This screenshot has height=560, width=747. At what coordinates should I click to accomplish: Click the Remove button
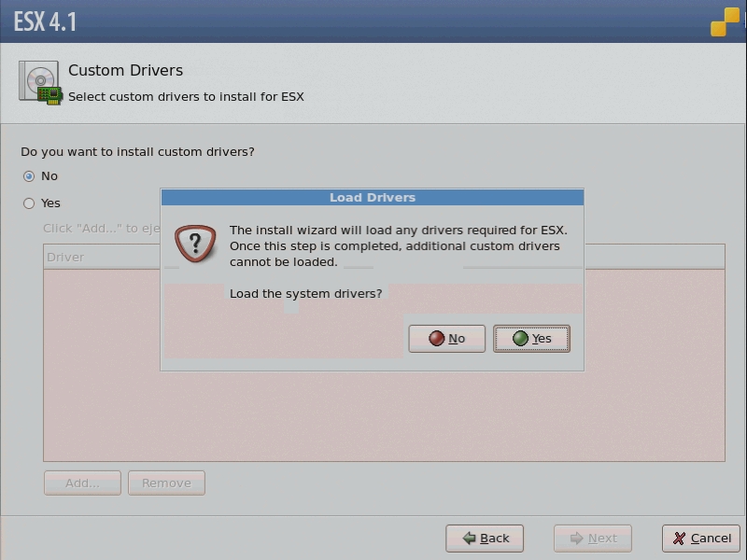pos(166,483)
